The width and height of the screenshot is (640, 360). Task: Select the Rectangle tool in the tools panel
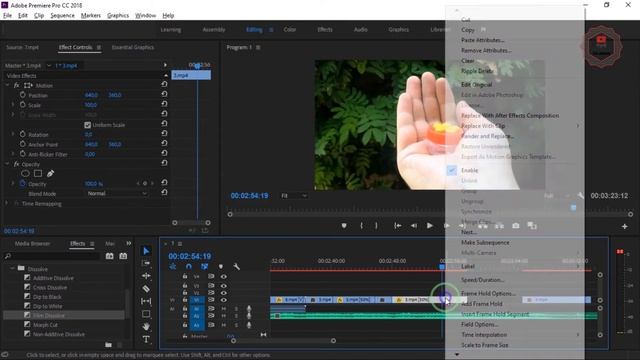pyautogui.click(x=146, y=314)
